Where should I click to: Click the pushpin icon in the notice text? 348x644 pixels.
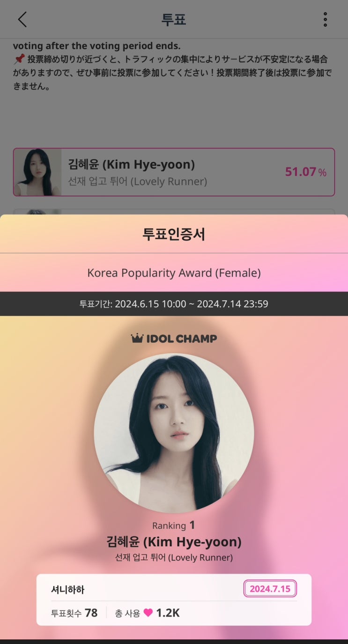[19, 60]
